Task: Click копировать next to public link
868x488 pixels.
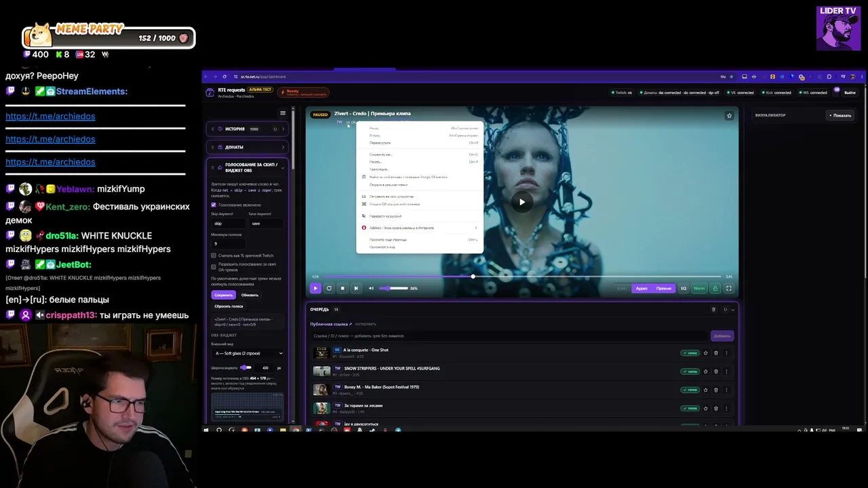Action: [x=366, y=324]
